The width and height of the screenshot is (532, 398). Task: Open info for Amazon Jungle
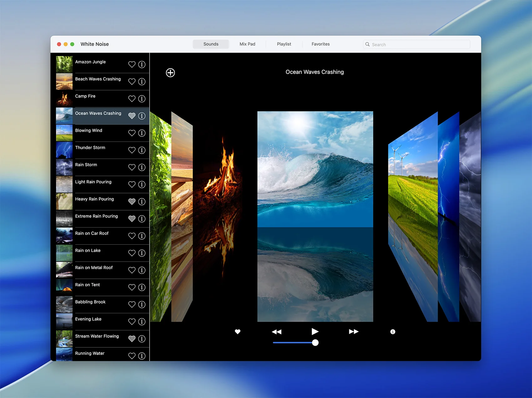coord(142,64)
